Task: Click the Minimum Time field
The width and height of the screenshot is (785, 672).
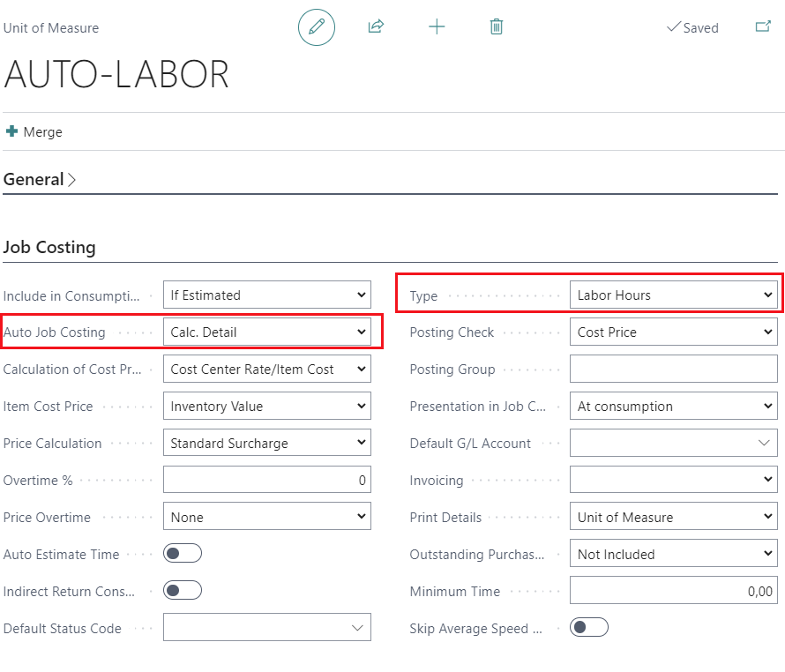Action: [673, 590]
